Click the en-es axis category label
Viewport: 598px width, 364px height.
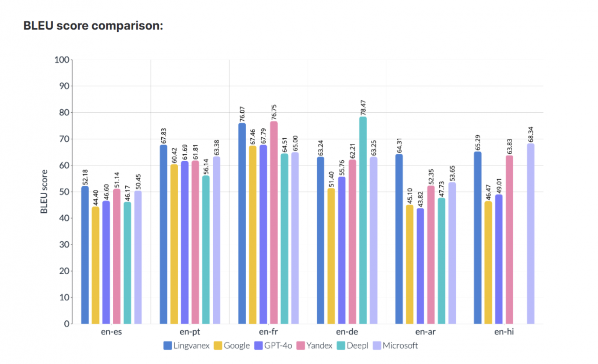(x=112, y=332)
